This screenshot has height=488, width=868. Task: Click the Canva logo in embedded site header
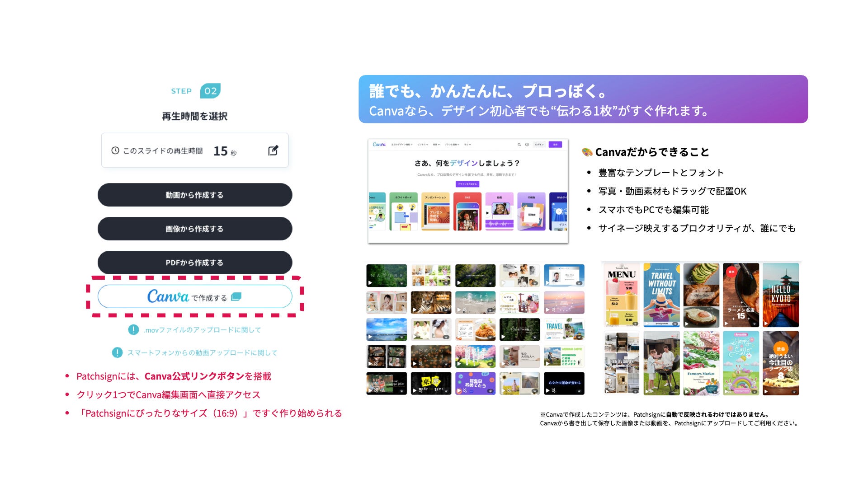pos(379,145)
